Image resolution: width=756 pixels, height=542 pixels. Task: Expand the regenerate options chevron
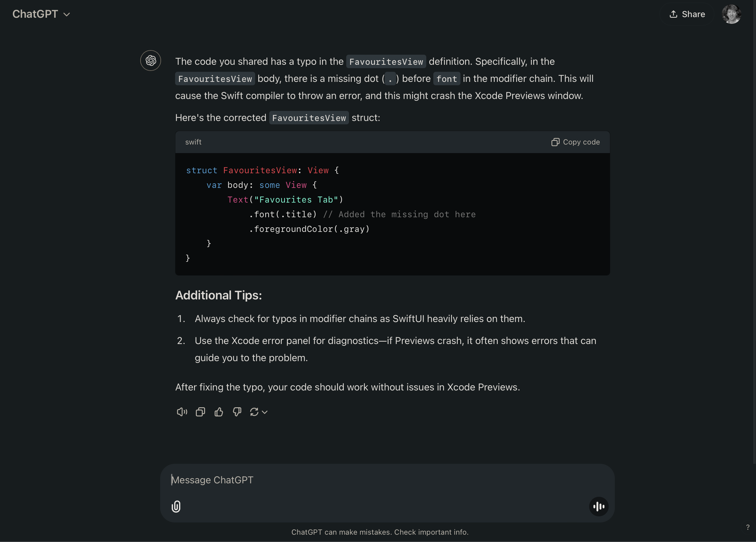(x=265, y=412)
